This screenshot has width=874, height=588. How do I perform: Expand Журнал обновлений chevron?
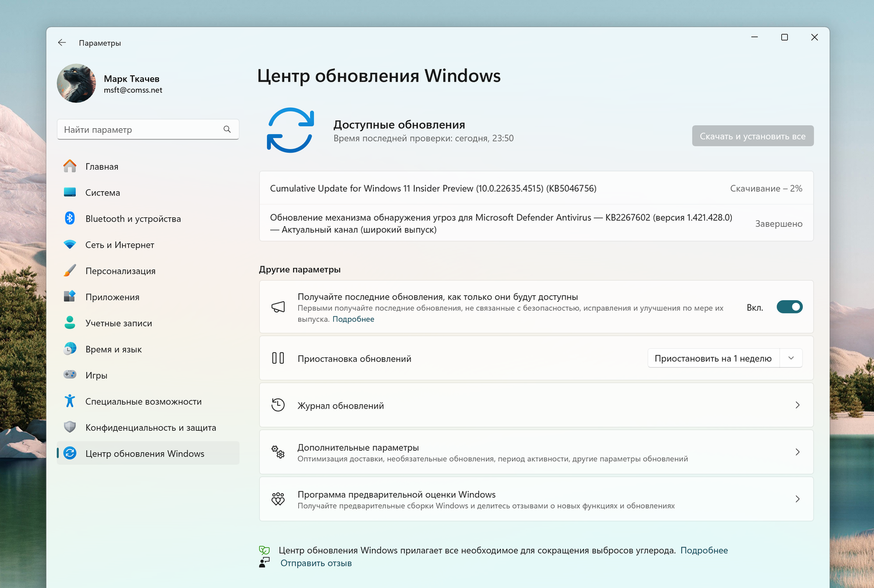coord(798,405)
